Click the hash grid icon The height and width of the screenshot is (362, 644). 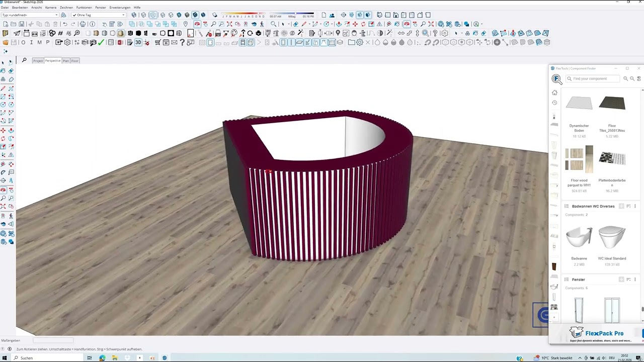pyautogui.click(x=60, y=33)
